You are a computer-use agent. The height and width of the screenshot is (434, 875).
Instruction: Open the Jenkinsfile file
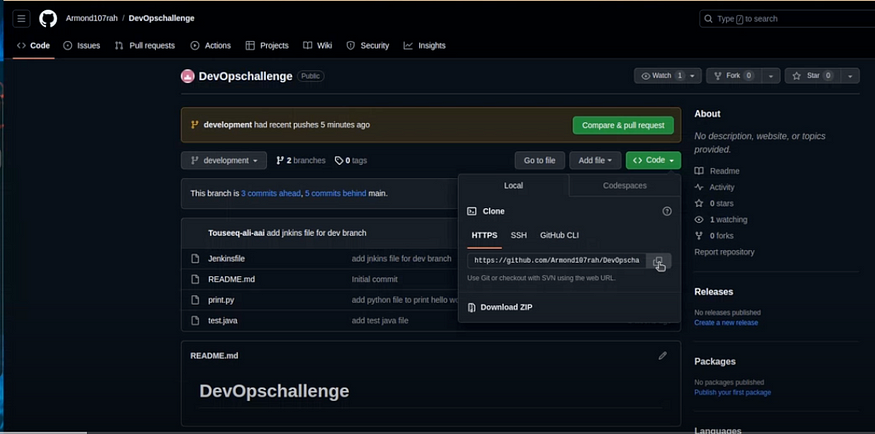click(227, 259)
